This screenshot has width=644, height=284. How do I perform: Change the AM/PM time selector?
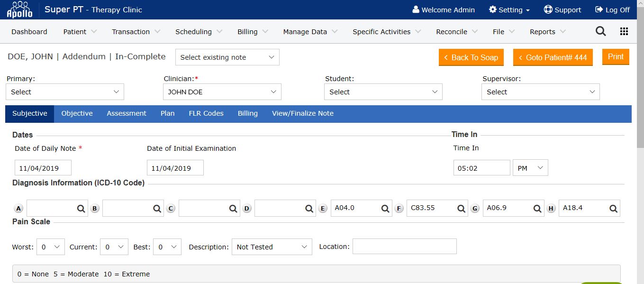pos(530,168)
